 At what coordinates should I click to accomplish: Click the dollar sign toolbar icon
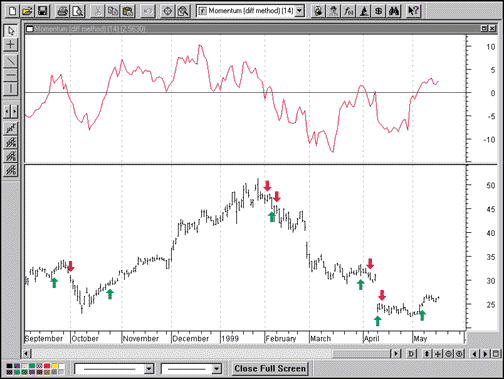[379, 11]
